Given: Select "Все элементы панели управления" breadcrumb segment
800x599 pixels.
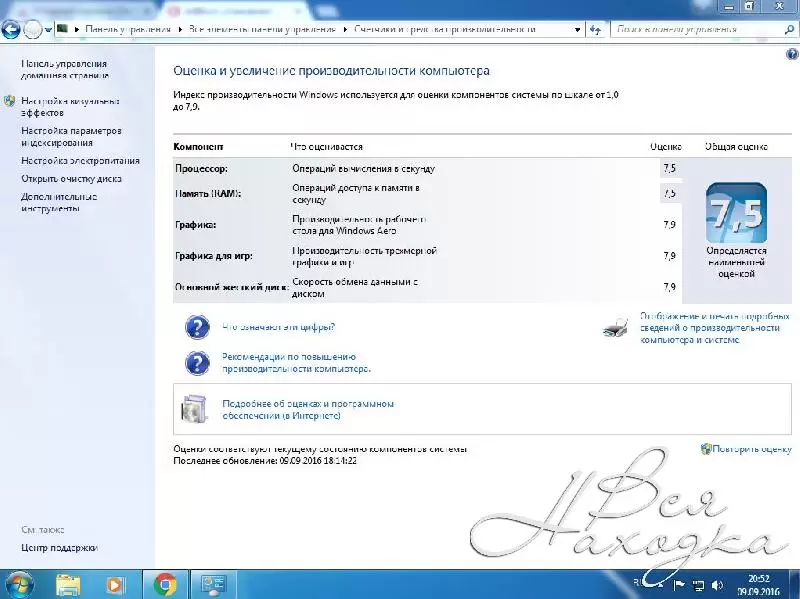Looking at the screenshot, I should 263,30.
